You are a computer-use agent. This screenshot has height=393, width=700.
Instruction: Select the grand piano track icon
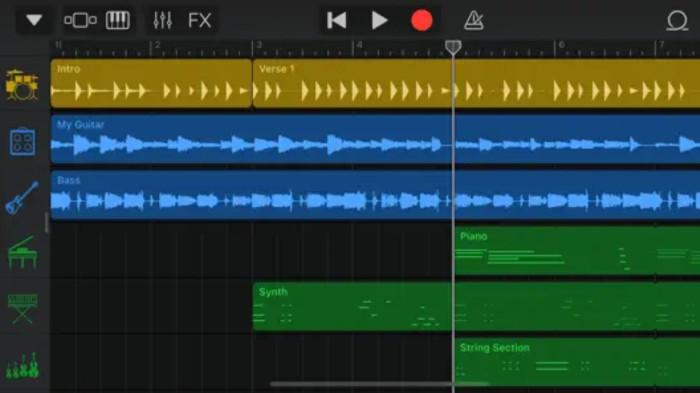click(x=22, y=252)
